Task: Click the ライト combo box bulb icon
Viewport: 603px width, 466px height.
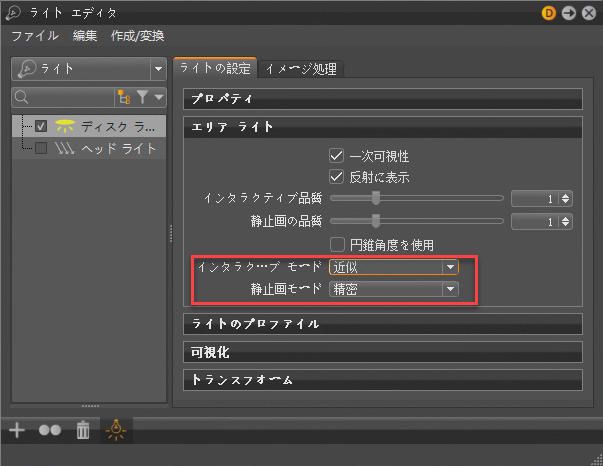Action: tap(27, 69)
